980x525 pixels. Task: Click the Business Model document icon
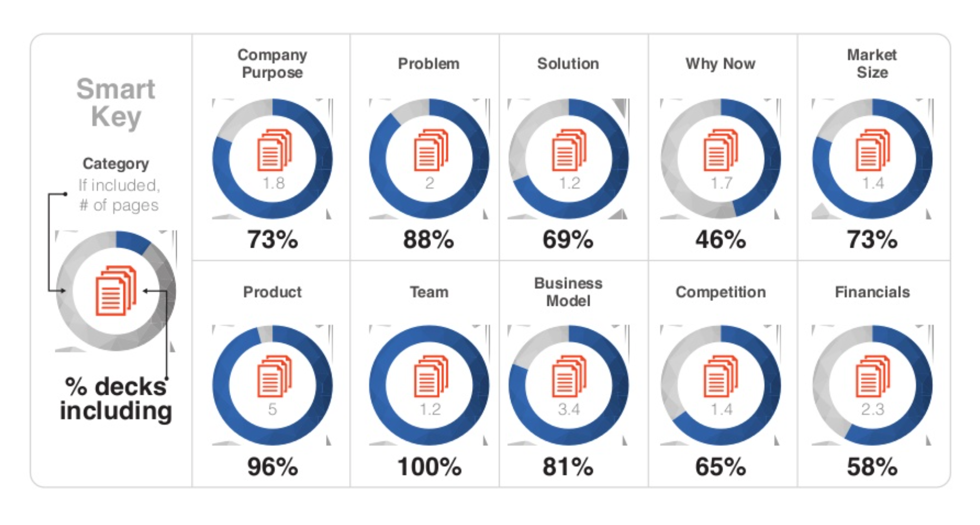click(569, 376)
